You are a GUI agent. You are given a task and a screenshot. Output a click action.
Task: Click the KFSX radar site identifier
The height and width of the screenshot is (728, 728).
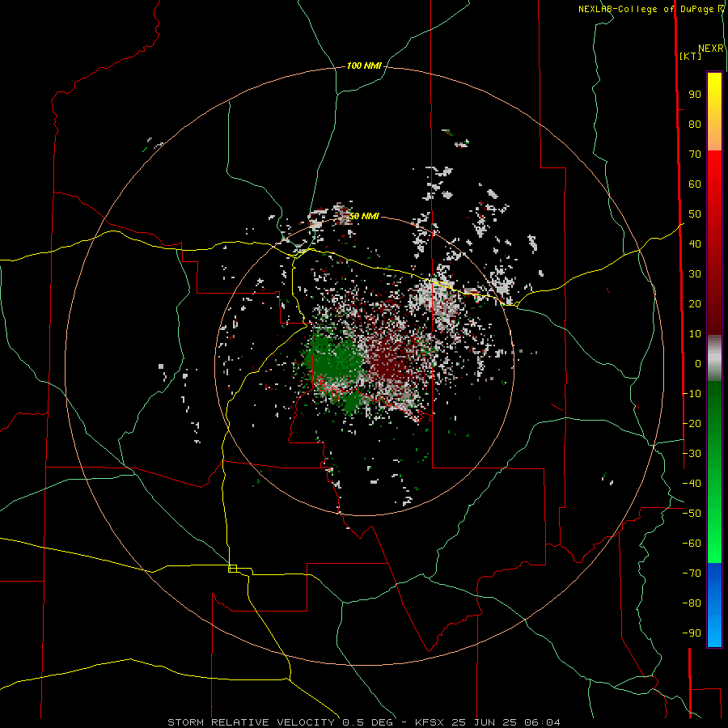431,722
